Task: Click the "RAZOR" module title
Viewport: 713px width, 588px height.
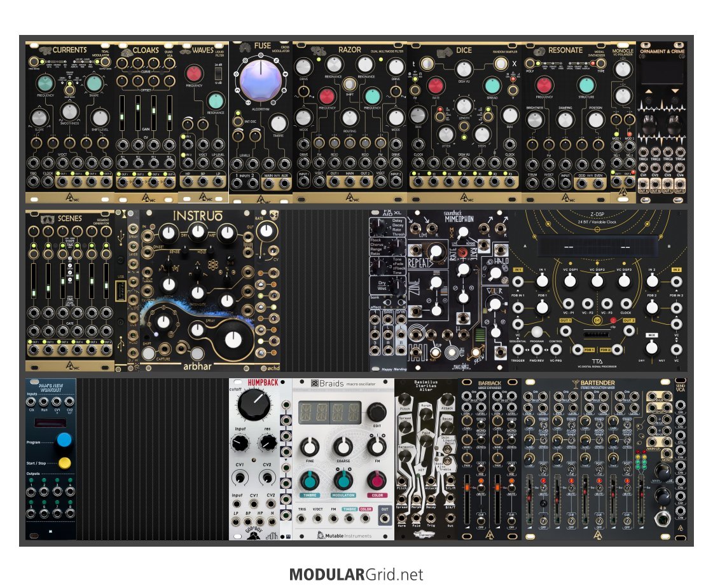Action: [x=350, y=50]
